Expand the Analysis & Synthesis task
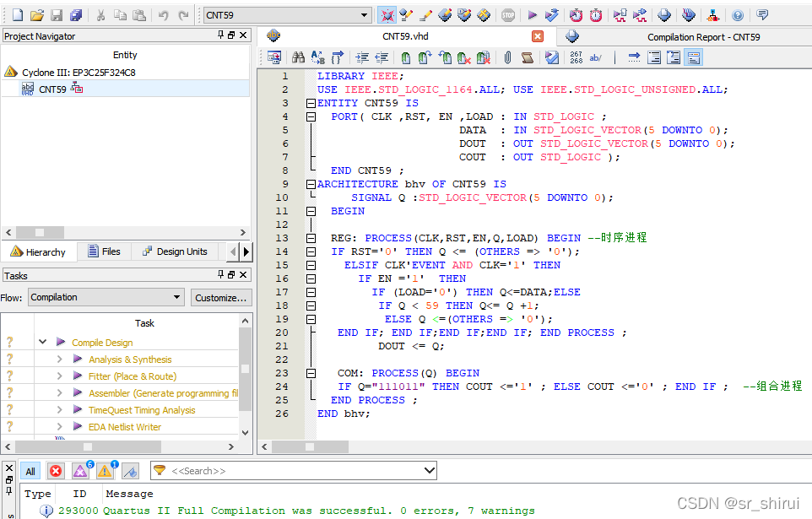The image size is (812, 519). (x=59, y=359)
